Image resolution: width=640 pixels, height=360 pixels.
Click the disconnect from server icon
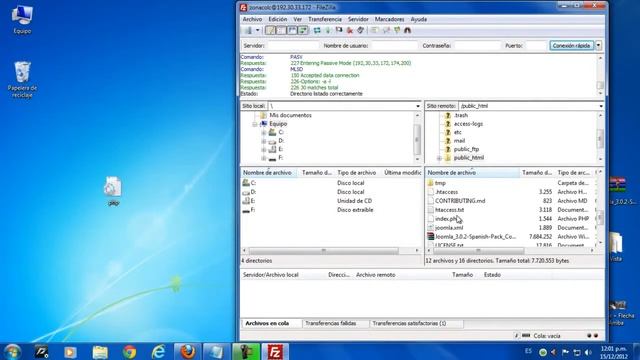click(x=350, y=31)
